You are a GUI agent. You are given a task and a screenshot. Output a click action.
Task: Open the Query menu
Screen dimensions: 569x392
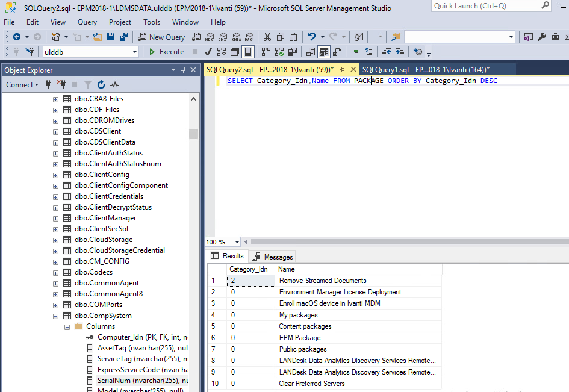87,22
